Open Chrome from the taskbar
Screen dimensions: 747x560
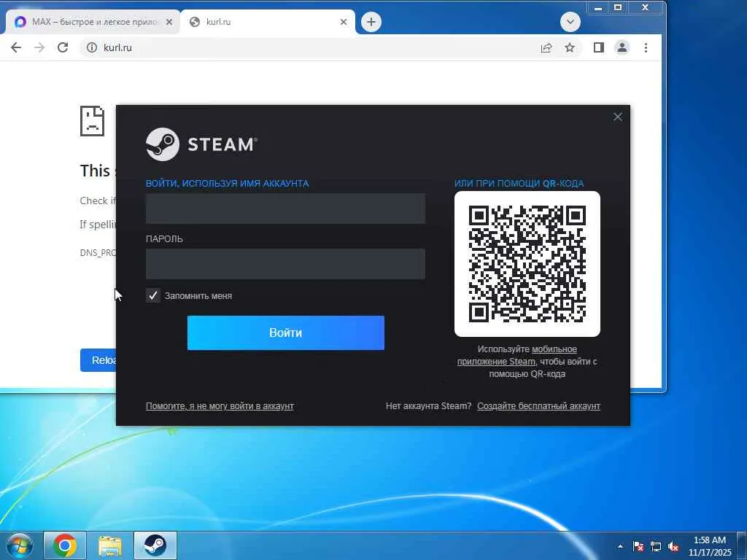tap(65, 545)
